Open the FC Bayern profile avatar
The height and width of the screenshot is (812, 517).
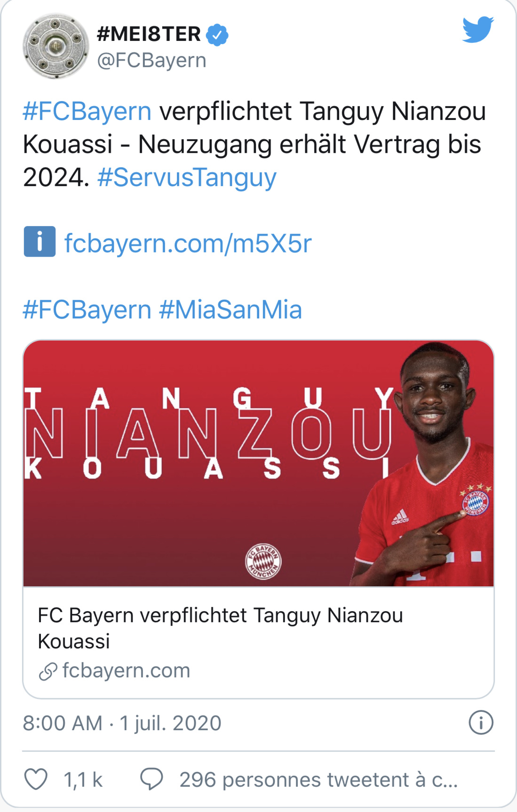point(55,45)
